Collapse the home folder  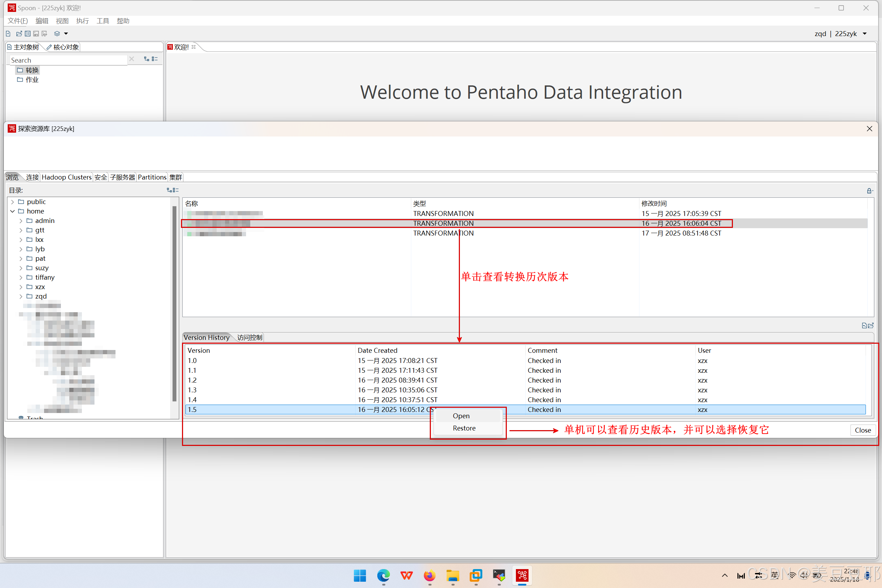pyautogui.click(x=12, y=211)
